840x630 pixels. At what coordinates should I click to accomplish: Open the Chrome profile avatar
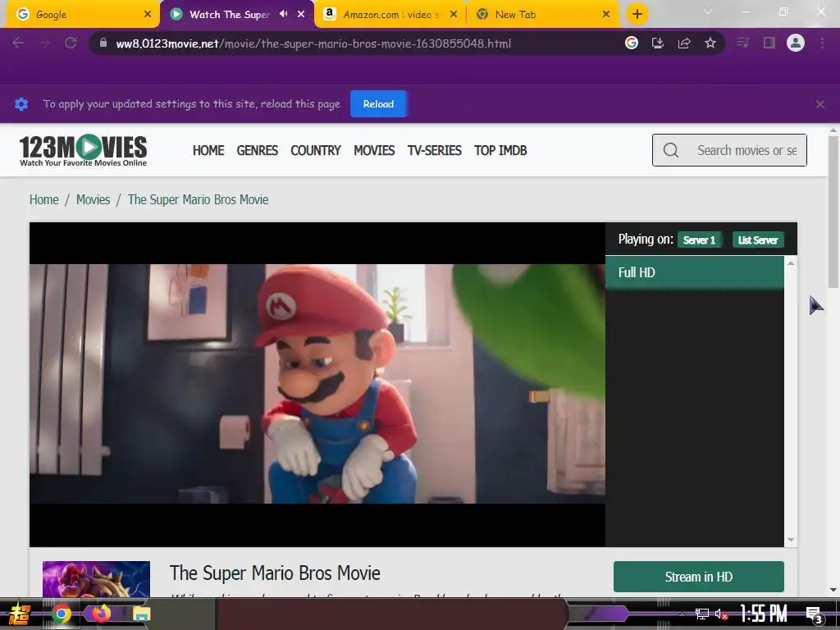[796, 43]
